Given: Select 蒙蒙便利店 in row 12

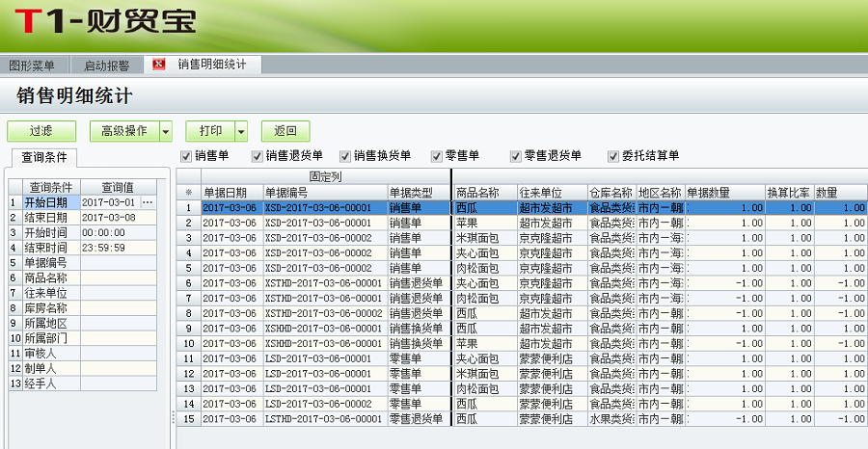Looking at the screenshot, I should point(553,374).
